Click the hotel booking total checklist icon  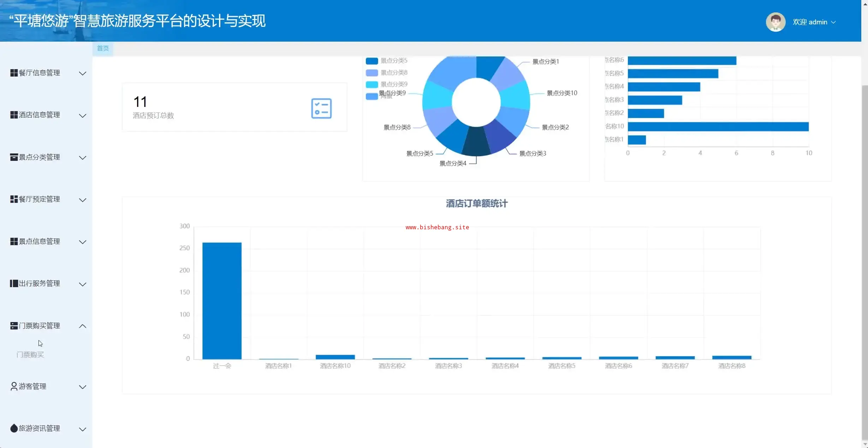tap(321, 109)
